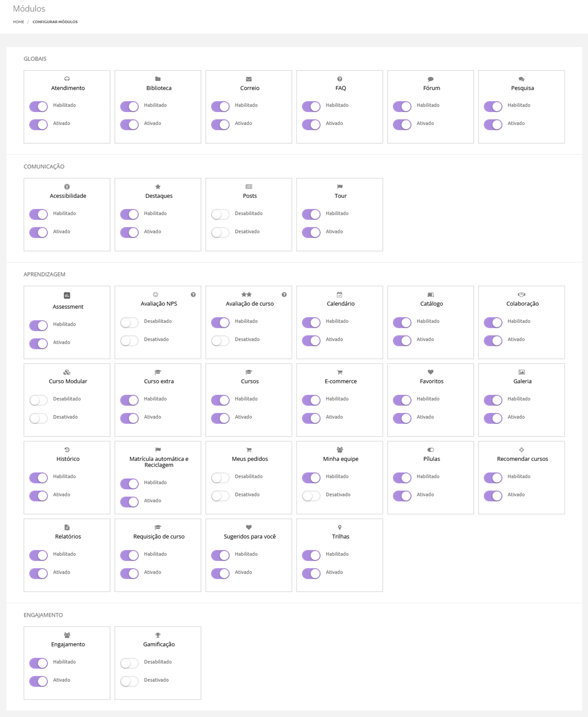Viewport: 588px width, 717px height.
Task: Click the Correio envelope icon
Action: [249, 79]
